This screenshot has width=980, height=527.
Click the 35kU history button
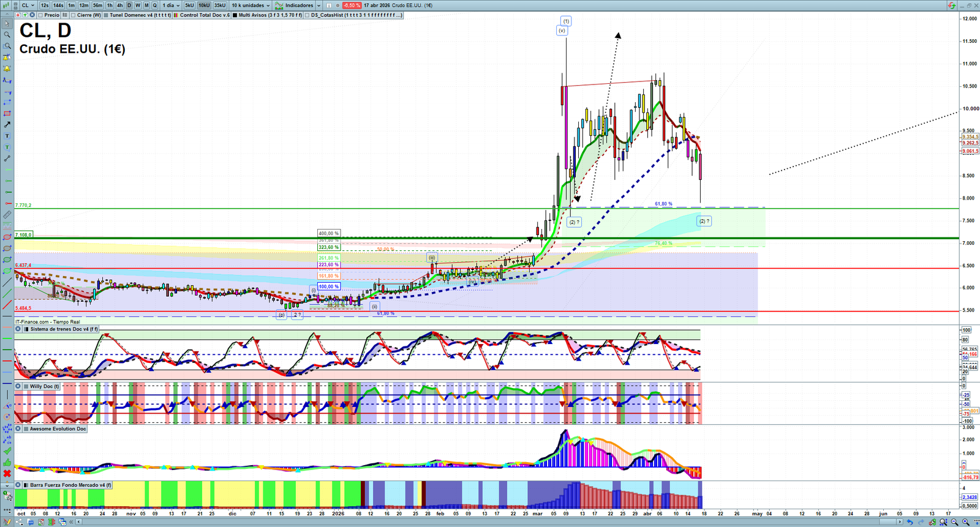[220, 6]
